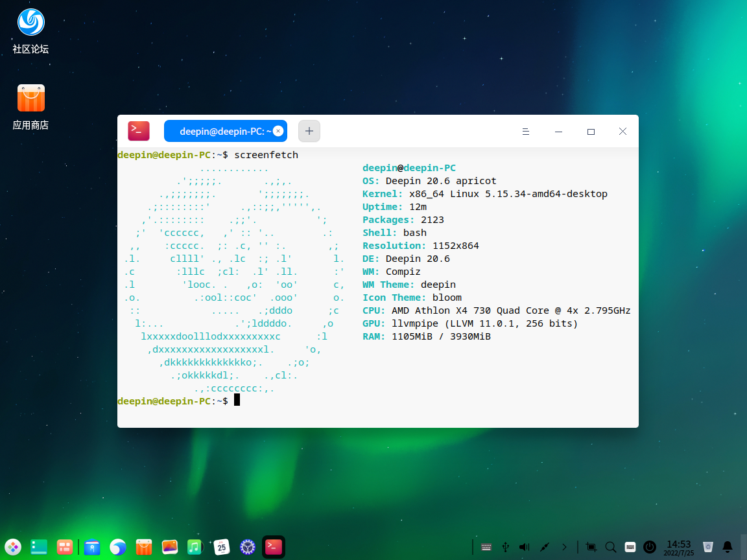747x560 pixels.
Task: Click the screenshot capture tray icon
Action: pos(591,547)
